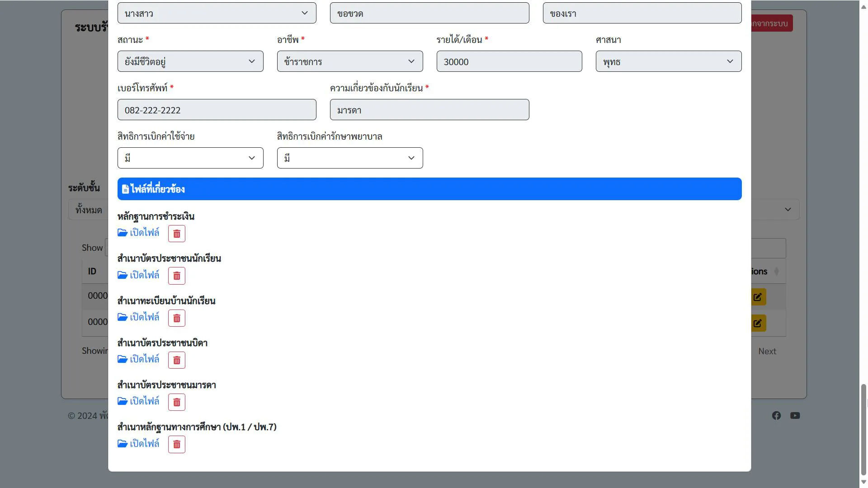Open file for สำเนาบัตรประชาชนบิดา
Screen dimensions: 868x488
point(138,359)
